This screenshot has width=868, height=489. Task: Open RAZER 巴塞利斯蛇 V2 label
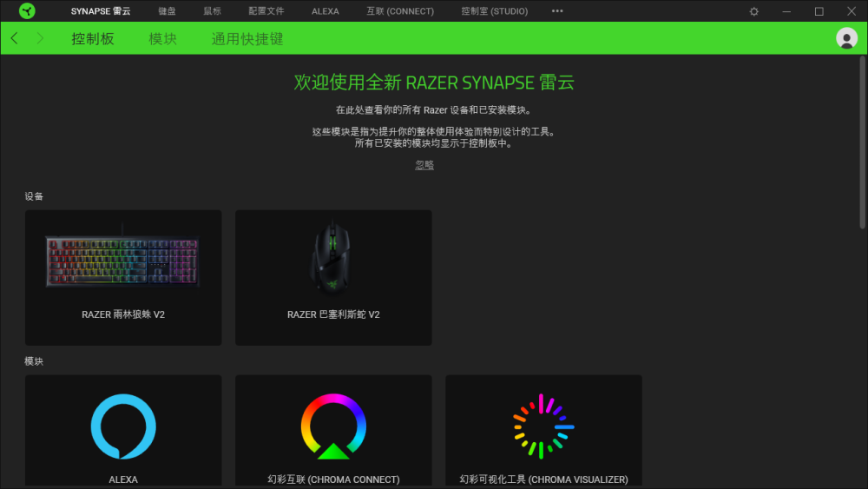(x=333, y=314)
